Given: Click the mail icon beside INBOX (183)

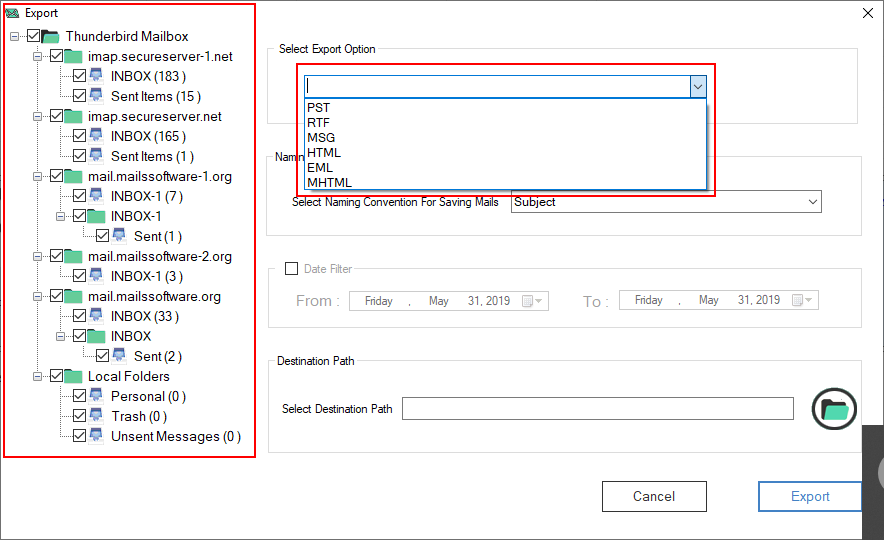Looking at the screenshot, I should tap(96, 76).
